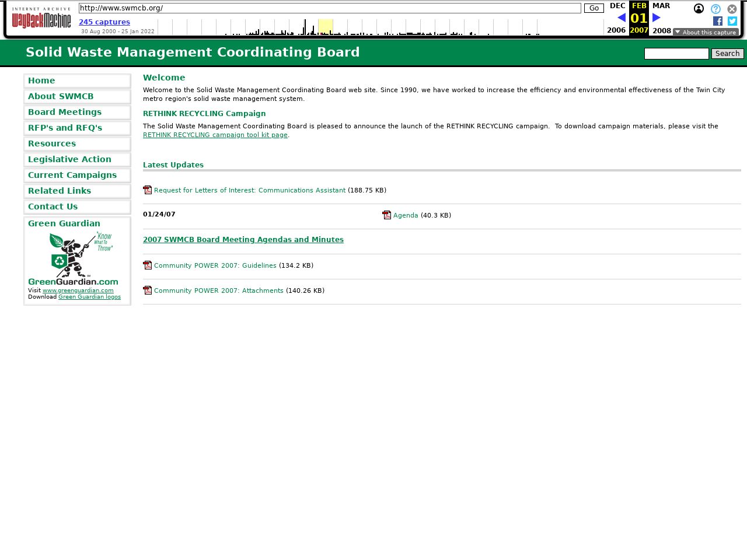747x560 pixels.
Task: Click the Green Guardian logo image
Action: pos(73,258)
